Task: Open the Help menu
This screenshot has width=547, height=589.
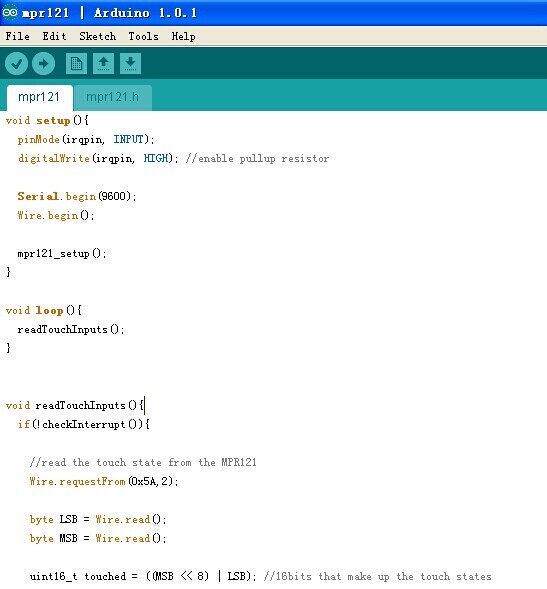Action: [x=183, y=36]
